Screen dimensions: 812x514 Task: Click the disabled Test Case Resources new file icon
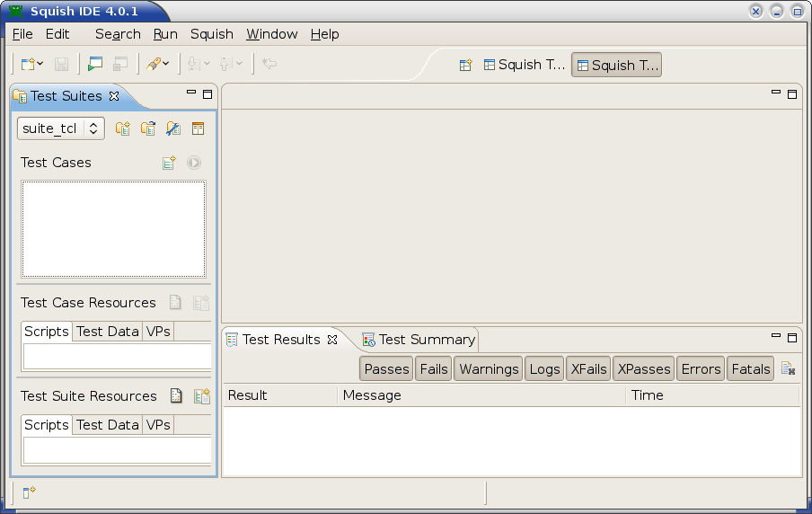click(x=175, y=303)
